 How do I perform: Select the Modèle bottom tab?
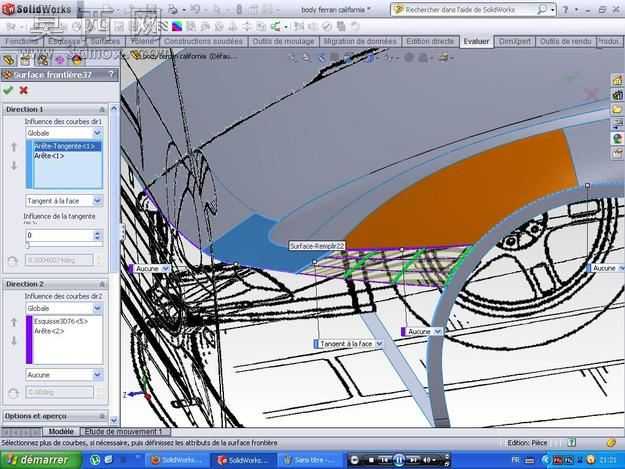[61, 432]
